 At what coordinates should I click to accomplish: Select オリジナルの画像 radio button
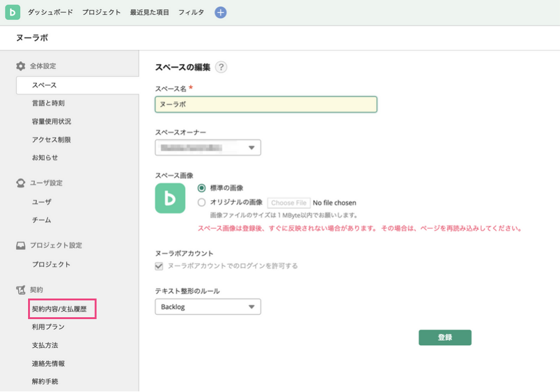tap(202, 203)
